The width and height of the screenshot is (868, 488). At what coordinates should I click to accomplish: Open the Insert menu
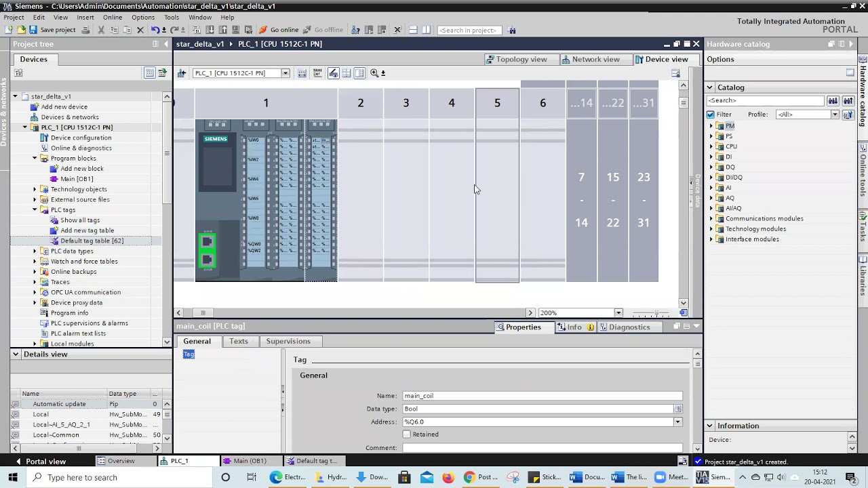tap(85, 18)
